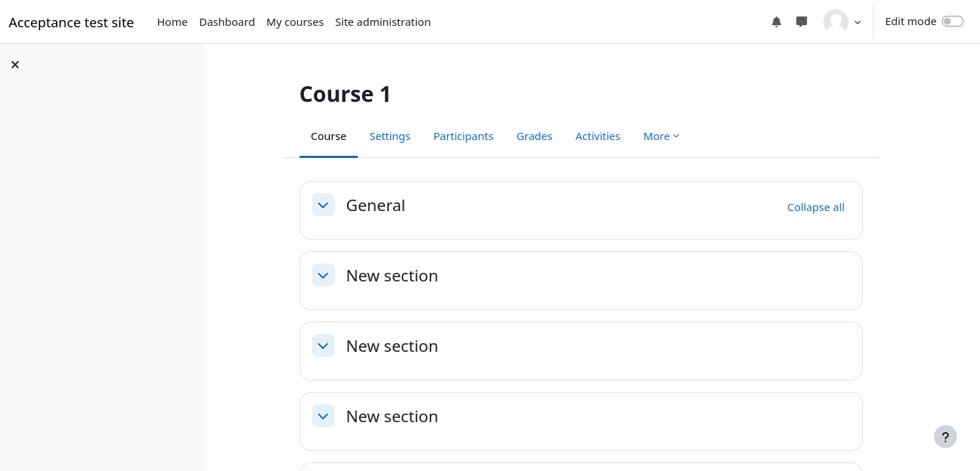This screenshot has height=471, width=980.
Task: Collapse the first New section chevron
Action: click(323, 275)
